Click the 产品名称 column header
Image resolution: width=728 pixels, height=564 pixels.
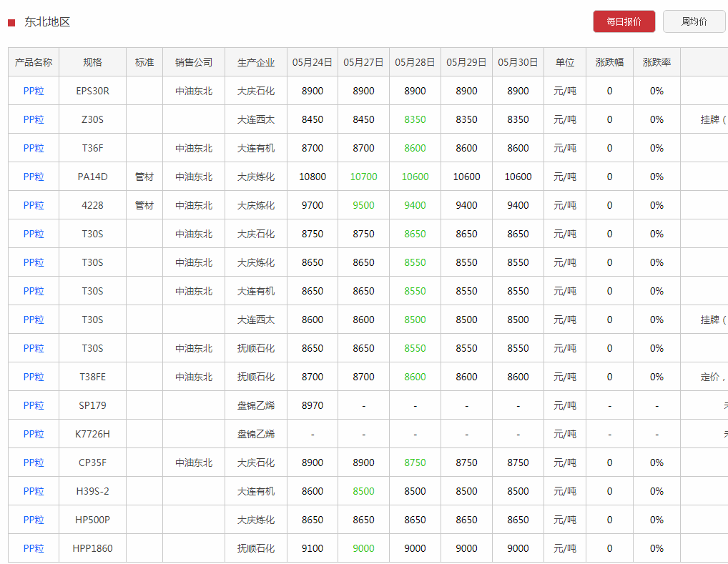[34, 62]
